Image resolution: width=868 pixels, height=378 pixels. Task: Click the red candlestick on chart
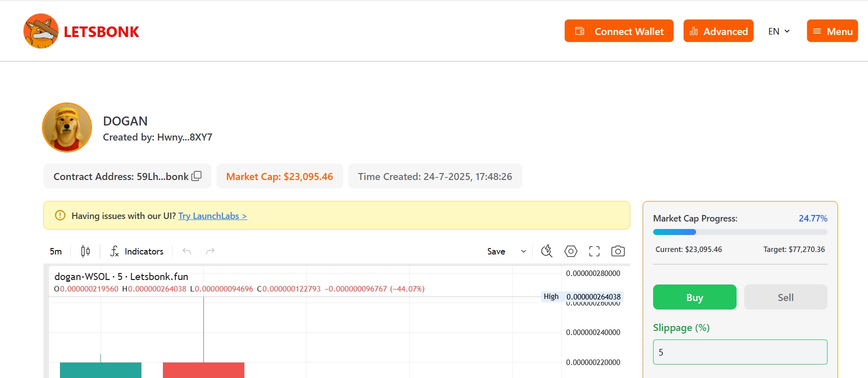click(203, 370)
